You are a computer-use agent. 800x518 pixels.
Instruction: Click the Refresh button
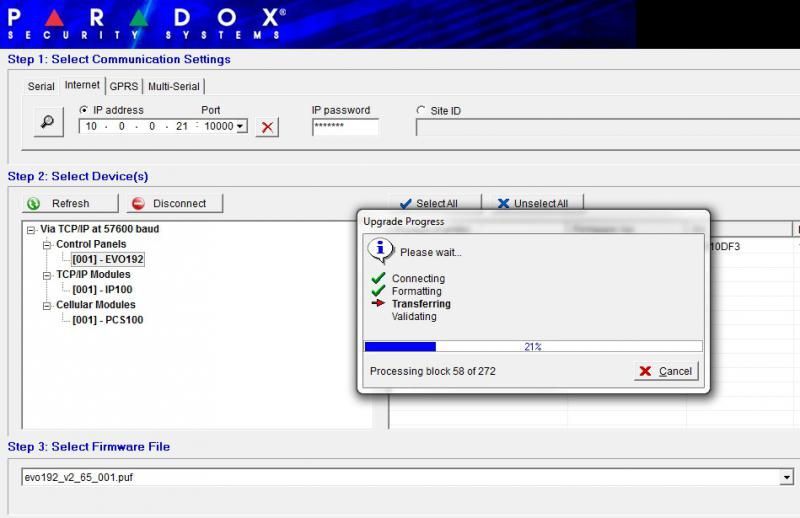[x=69, y=203]
